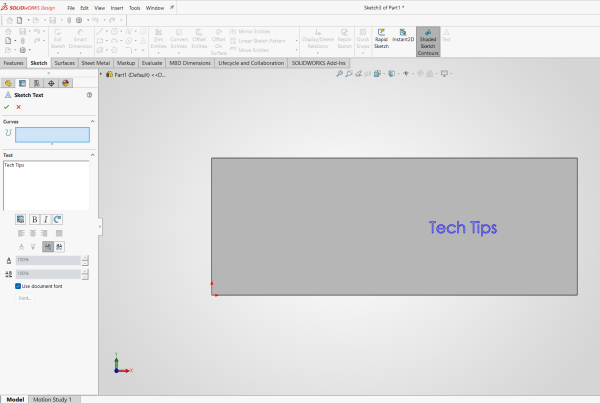Switch to the MBD Dimensions tab

(x=190, y=63)
